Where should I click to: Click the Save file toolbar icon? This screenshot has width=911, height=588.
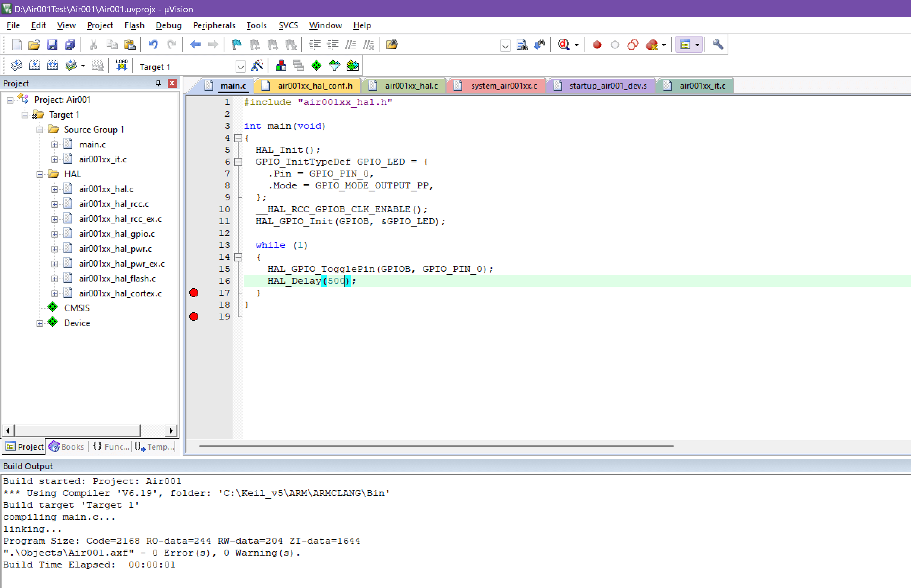click(52, 45)
